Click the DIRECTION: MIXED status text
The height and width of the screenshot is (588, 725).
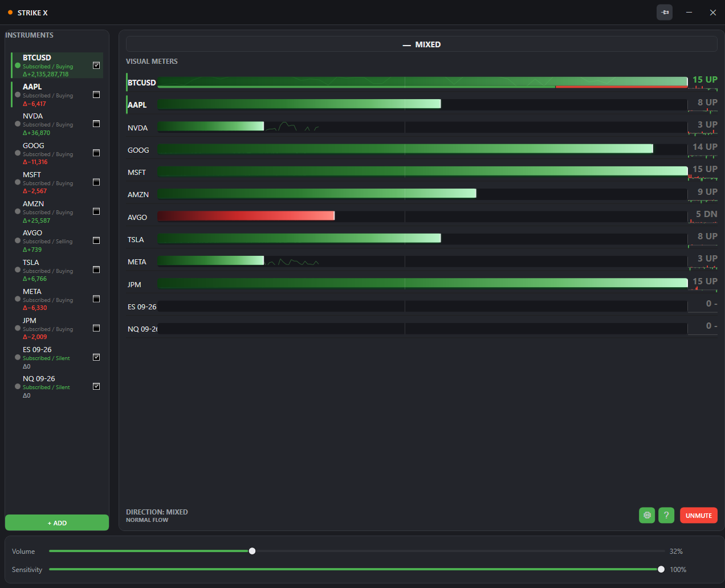[157, 512]
